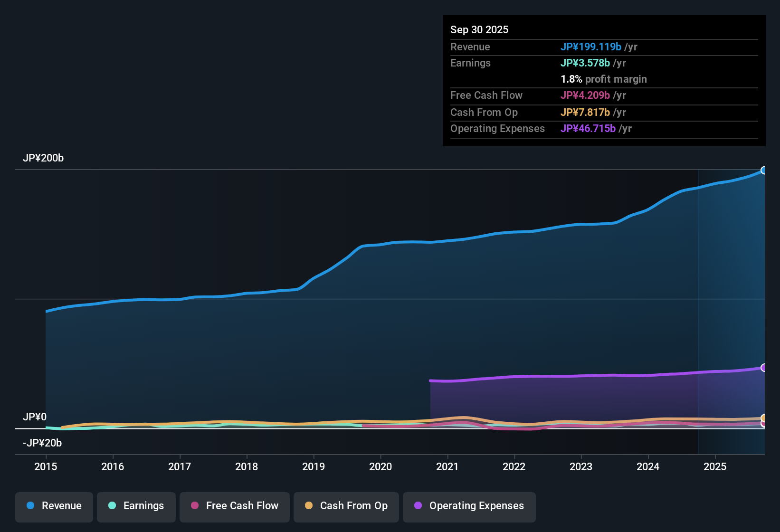Click the teal Earnings legend dot icon
This screenshot has width=780, height=532.
coord(112,506)
